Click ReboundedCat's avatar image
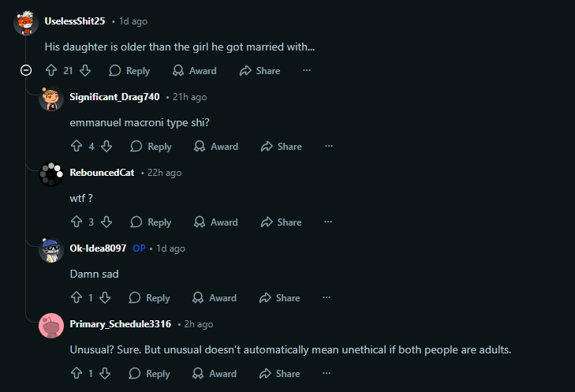Image resolution: width=575 pixels, height=392 pixels. [x=51, y=174]
